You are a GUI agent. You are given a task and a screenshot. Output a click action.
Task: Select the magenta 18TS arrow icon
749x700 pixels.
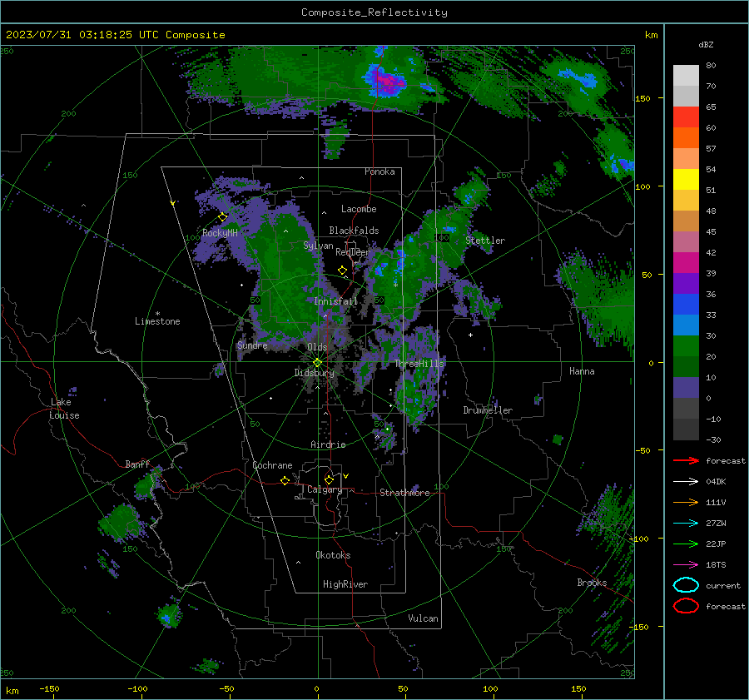(686, 565)
